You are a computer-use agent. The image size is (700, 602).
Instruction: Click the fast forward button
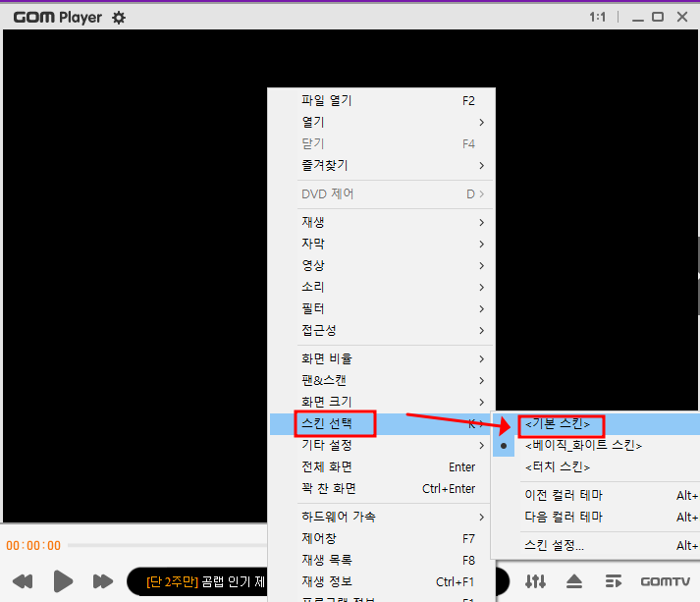point(103,581)
